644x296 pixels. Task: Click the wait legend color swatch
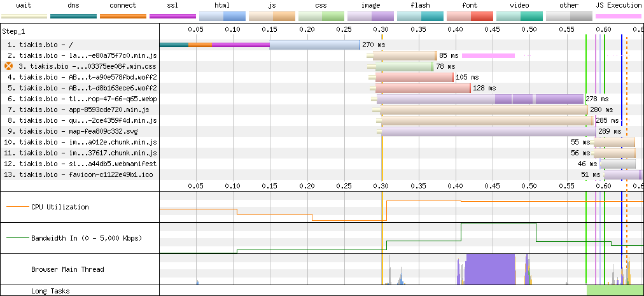(24, 17)
